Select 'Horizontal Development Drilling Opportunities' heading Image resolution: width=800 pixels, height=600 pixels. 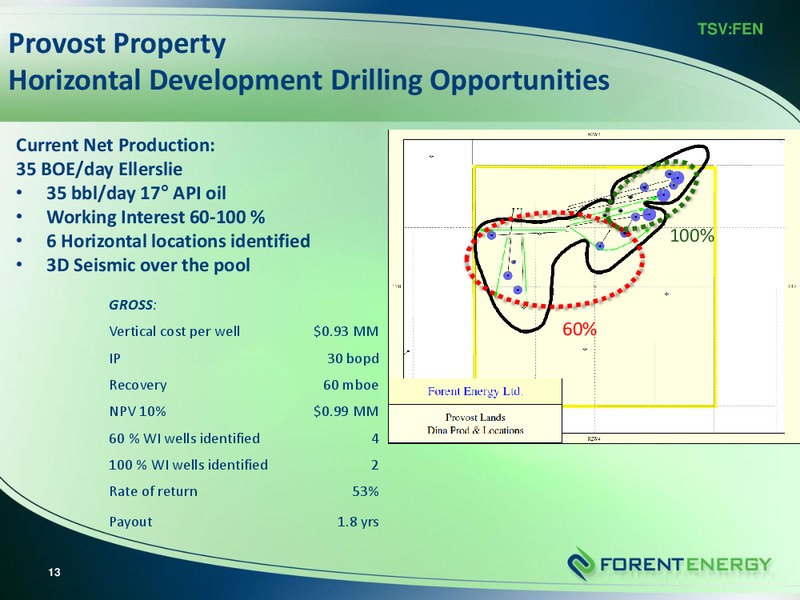[x=309, y=81]
